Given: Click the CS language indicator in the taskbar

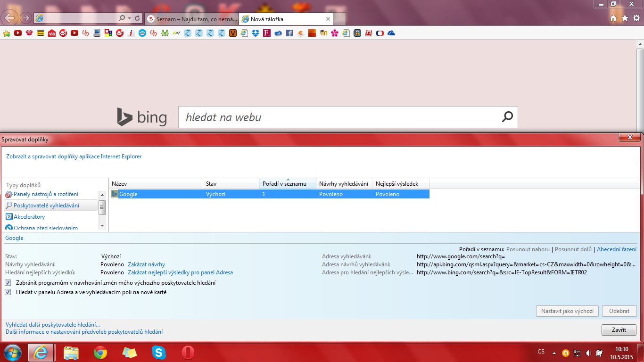Looking at the screenshot, I should [x=541, y=352].
